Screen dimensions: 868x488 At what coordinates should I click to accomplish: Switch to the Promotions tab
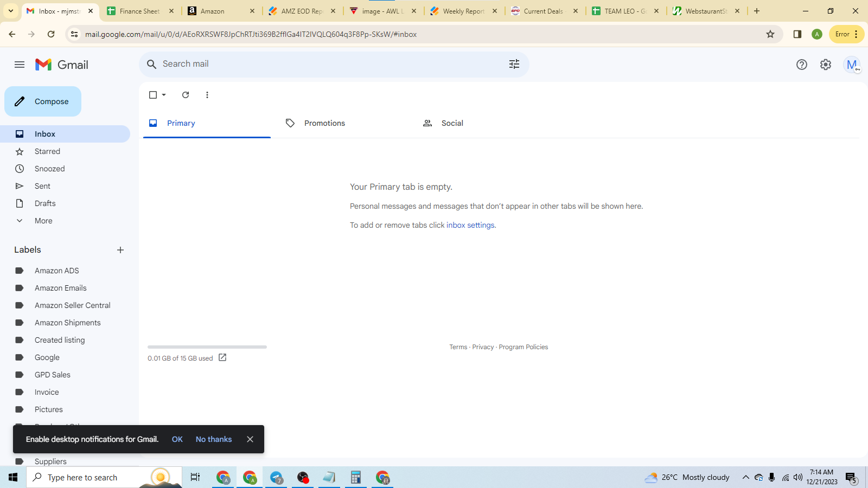click(x=343, y=123)
